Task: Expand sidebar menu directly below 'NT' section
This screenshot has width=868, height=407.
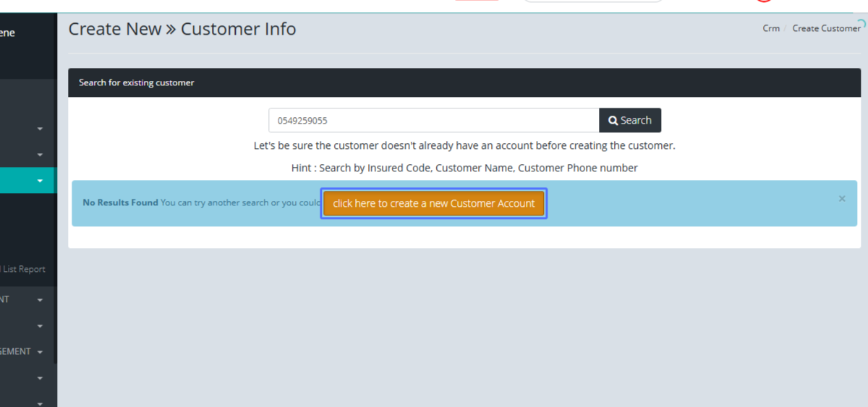Action: pyautogui.click(x=40, y=326)
